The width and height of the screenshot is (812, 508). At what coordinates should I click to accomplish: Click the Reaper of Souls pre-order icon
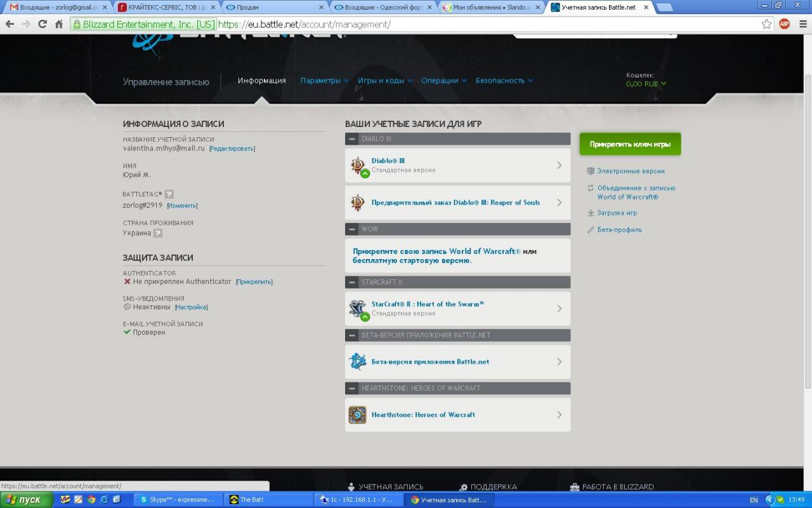click(x=358, y=203)
